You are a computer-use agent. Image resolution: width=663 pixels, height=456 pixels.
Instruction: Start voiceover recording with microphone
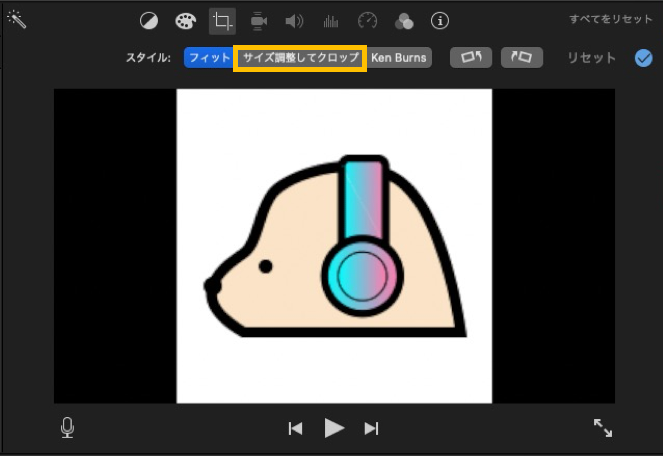click(x=67, y=428)
